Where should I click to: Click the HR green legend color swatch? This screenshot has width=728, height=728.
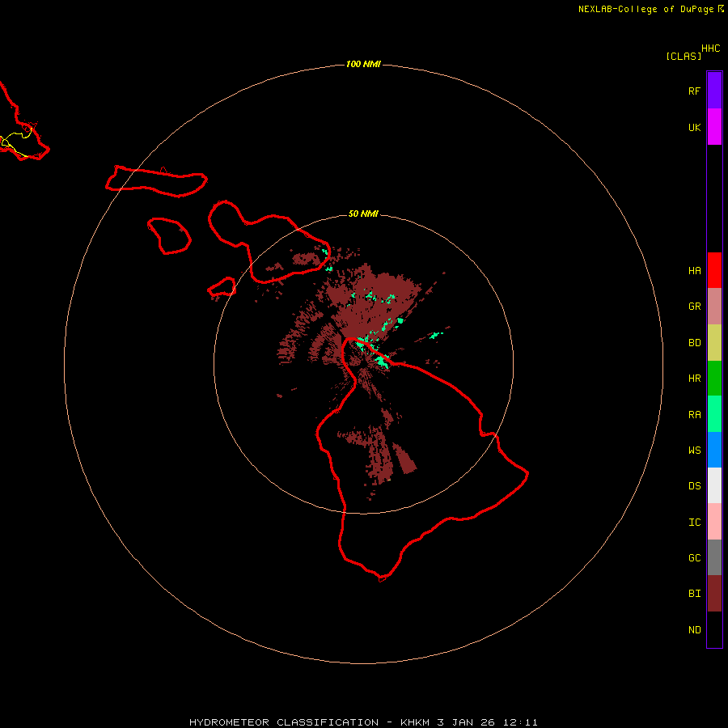[714, 379]
